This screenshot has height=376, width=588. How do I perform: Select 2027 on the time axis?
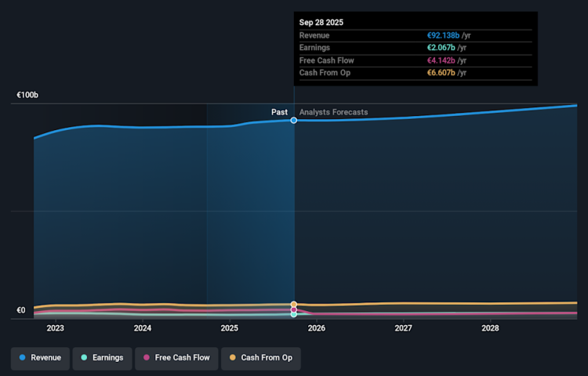tap(404, 328)
